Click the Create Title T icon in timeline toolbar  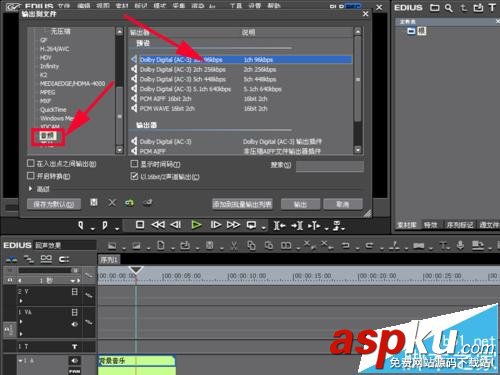443,246
